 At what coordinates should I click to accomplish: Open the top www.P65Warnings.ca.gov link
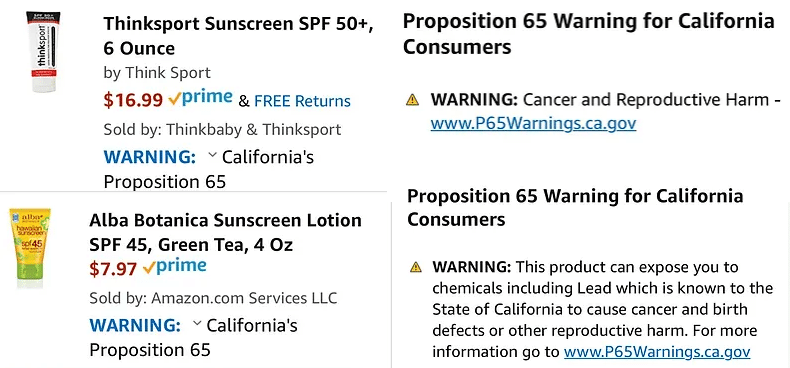[x=533, y=123]
